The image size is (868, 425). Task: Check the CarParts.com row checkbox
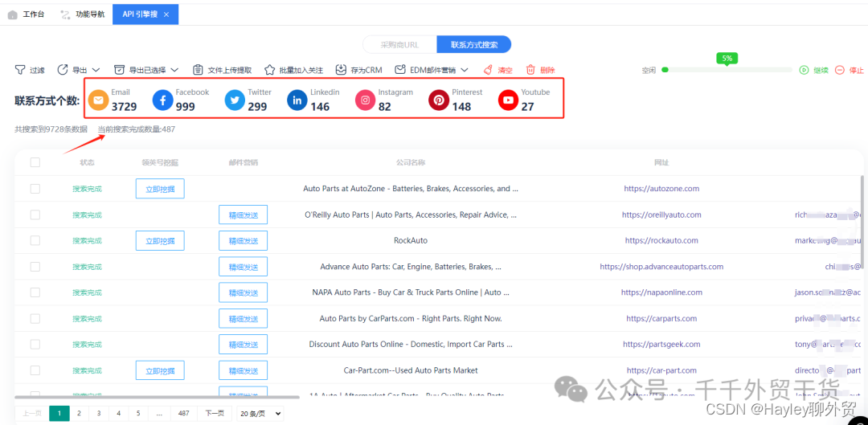click(35, 319)
